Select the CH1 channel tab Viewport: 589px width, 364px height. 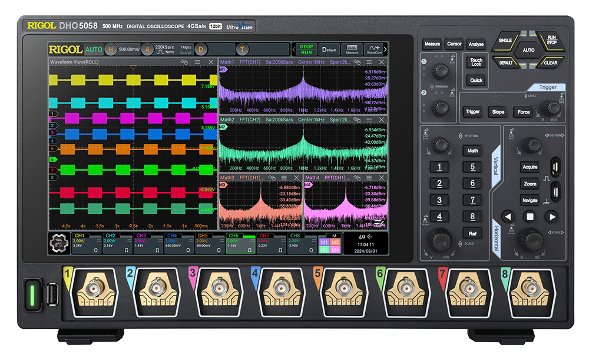[87, 243]
